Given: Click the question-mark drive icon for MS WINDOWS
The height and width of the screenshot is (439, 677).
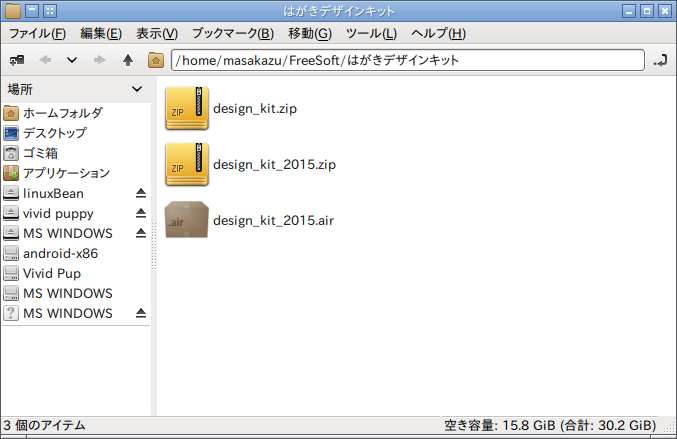Looking at the screenshot, I should (11, 313).
